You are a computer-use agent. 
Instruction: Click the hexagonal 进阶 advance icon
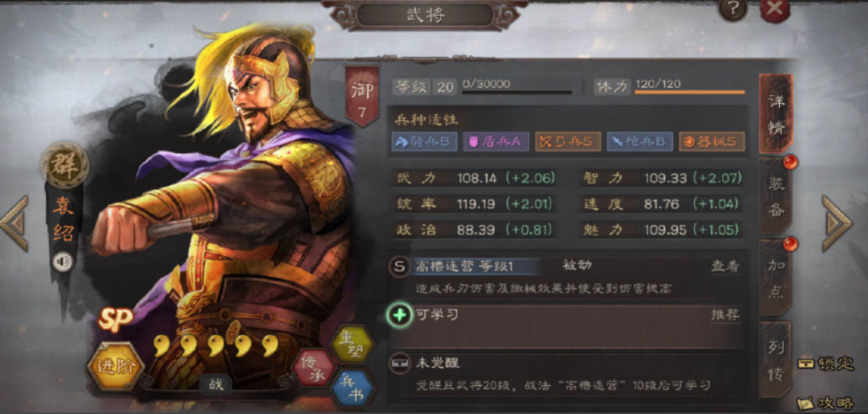[116, 367]
